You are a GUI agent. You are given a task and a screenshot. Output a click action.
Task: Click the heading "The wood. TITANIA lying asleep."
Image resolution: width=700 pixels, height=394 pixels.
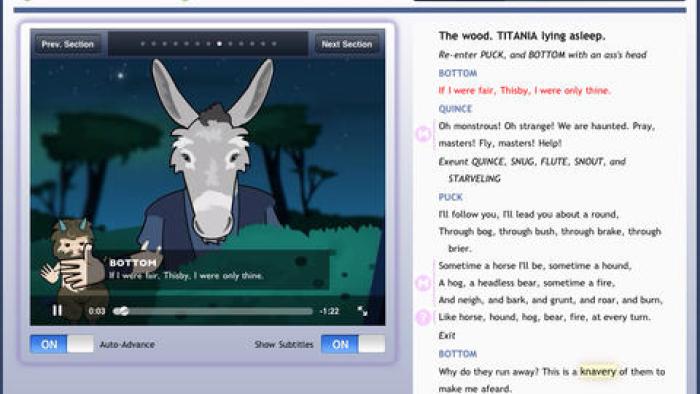tap(522, 36)
